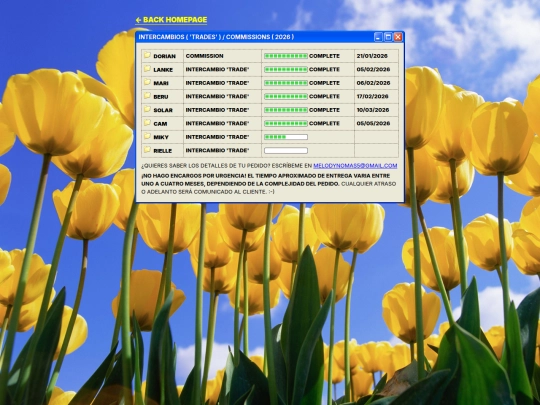Close the Intercambios commissions window
Image resolution: width=540 pixels, height=405 pixels.
(398, 37)
